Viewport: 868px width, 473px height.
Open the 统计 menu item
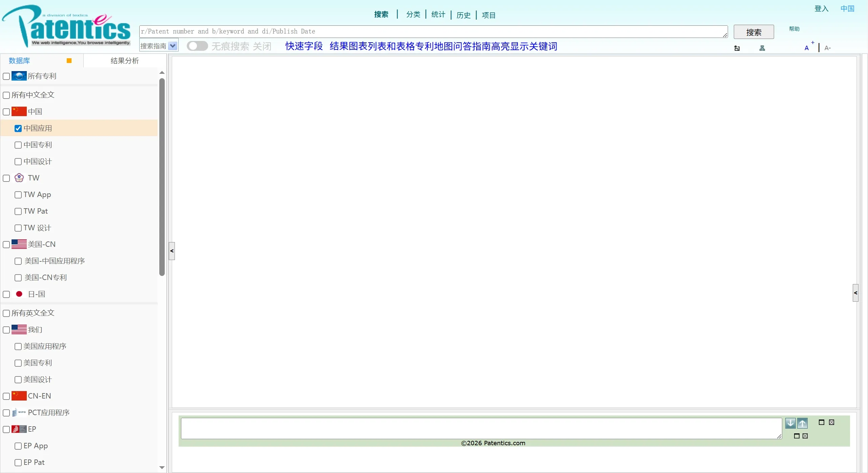[438, 14]
